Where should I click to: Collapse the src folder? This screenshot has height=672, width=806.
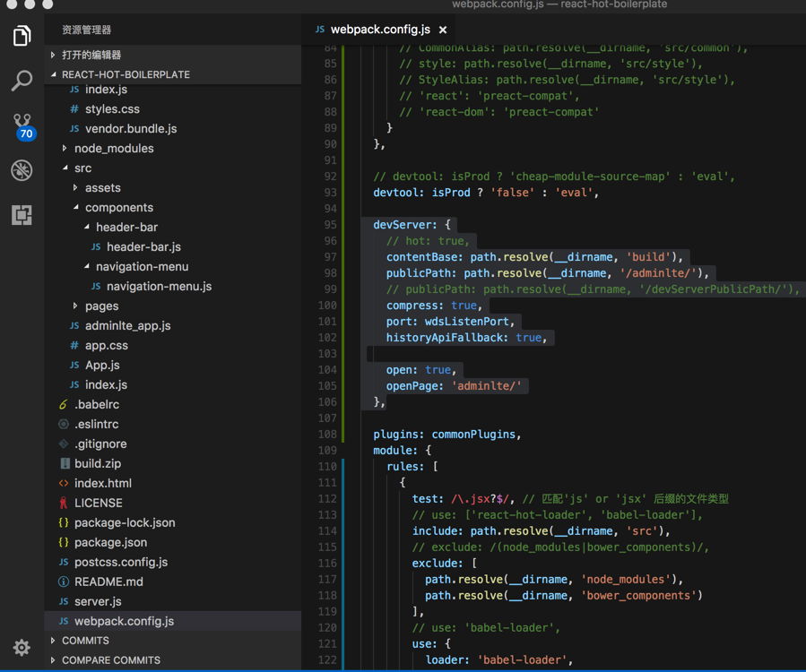82,168
